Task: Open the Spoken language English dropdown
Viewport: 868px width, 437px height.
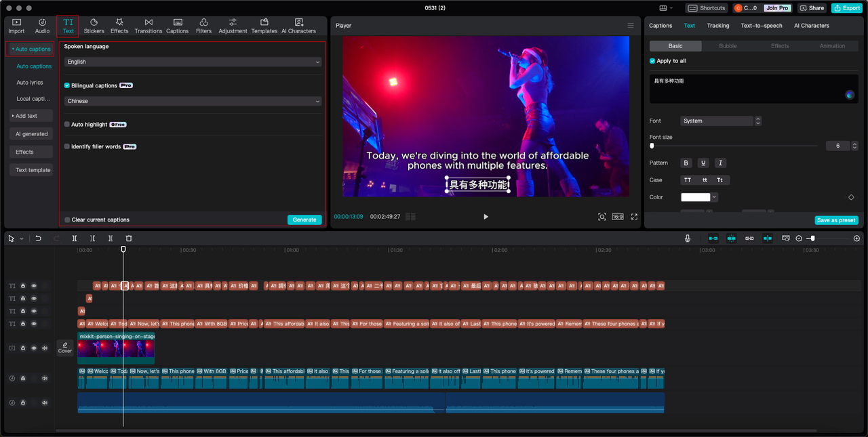Action: 193,62
